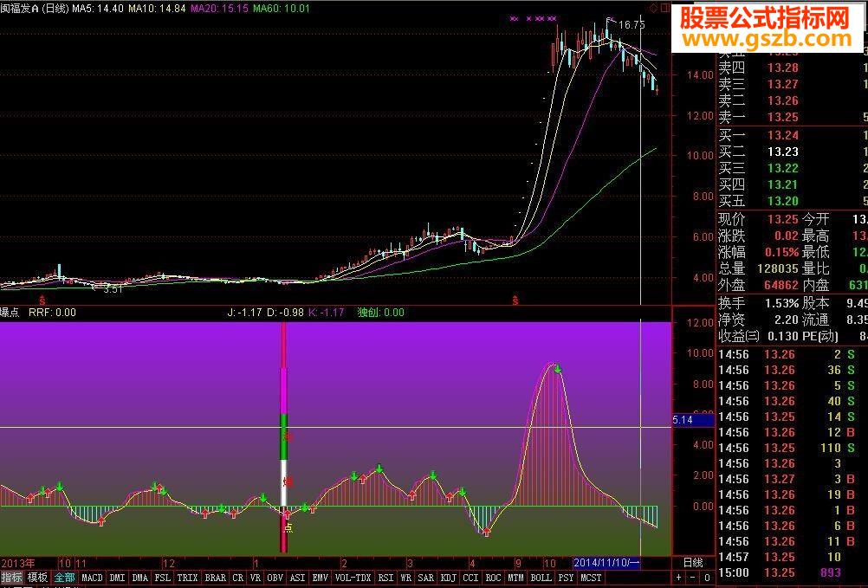Screen dimensions: 868x588
Task: Click the 15:00 13.25 893 trade row
Action: point(792,572)
